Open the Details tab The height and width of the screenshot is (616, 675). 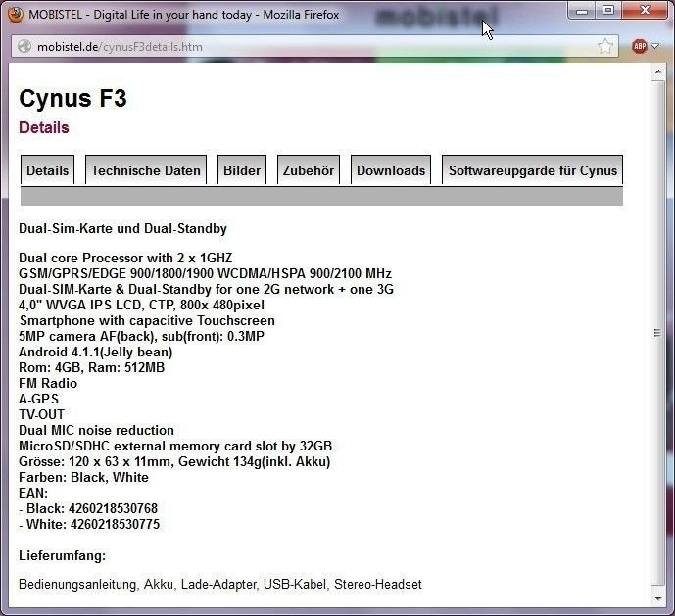click(x=47, y=170)
